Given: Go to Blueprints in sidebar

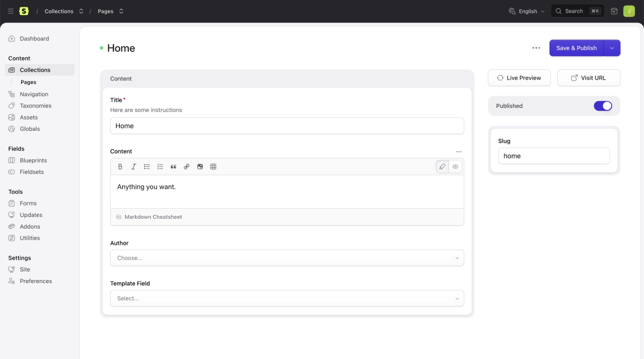Looking at the screenshot, I should pos(33,160).
